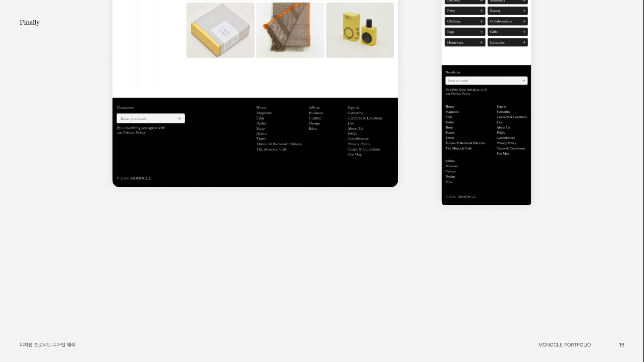
Task: Click the mobile newsletter email input field
Action: pyautogui.click(x=482, y=81)
